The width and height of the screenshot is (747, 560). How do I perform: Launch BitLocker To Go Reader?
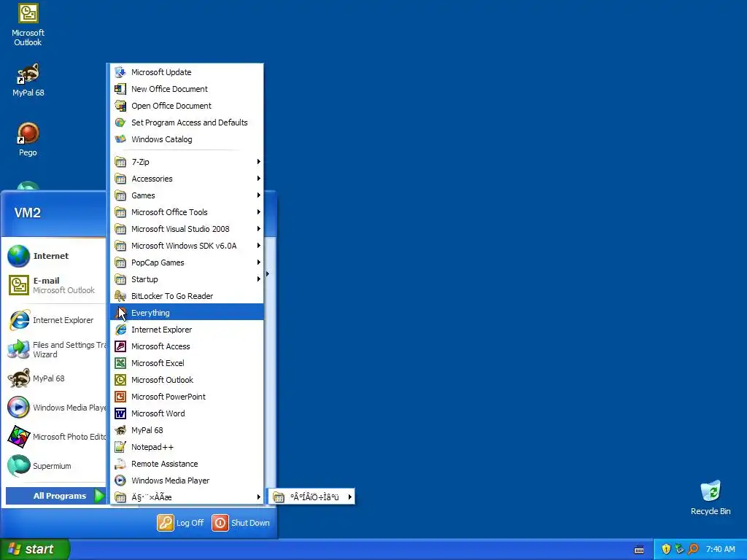[x=187, y=296]
